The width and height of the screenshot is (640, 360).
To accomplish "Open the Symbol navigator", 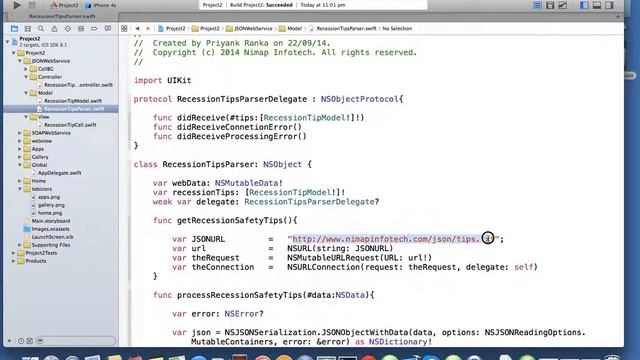I will click(28, 29).
